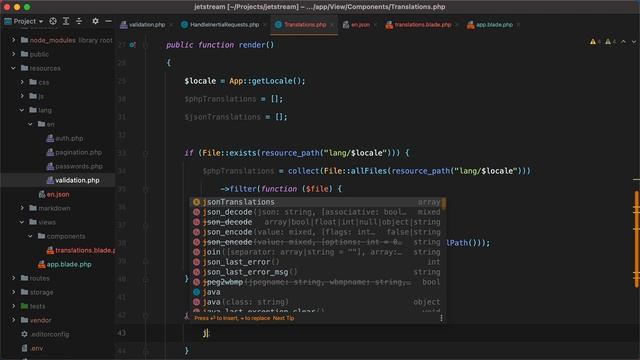Choose join from the completion popup
Image resolution: width=640 pixels, height=360 pixels.
317,252
